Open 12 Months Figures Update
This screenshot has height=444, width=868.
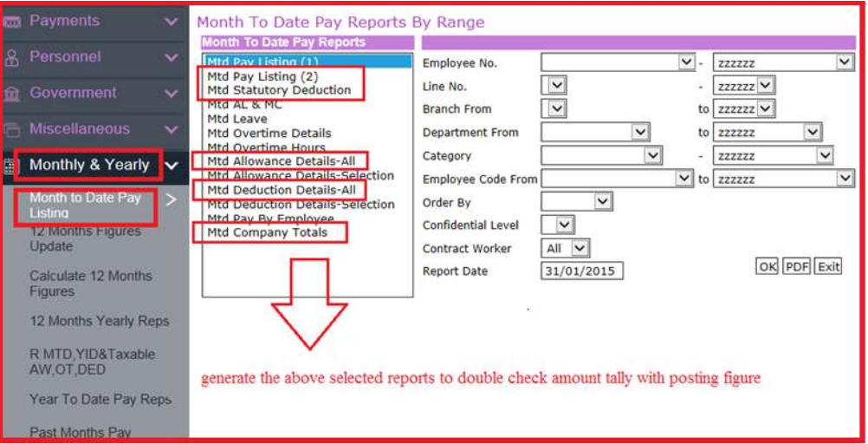tap(85, 238)
